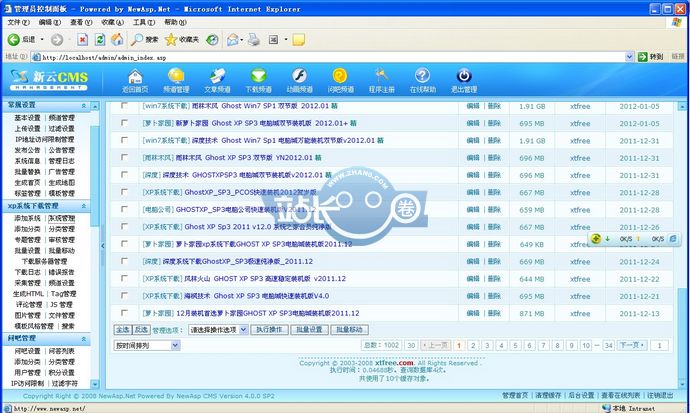
Task: Check the box for 新萝卜家园 Ghost XP SP3 2012.01+ row
Action: tap(124, 123)
